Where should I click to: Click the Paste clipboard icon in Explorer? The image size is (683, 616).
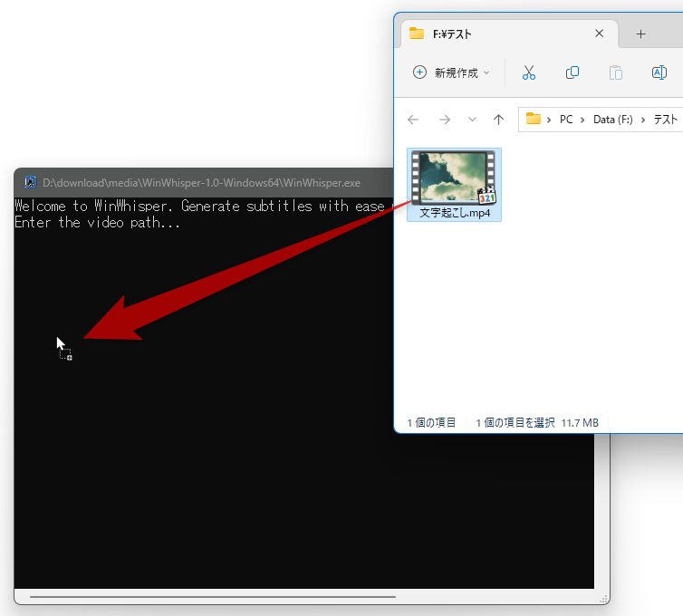point(615,72)
